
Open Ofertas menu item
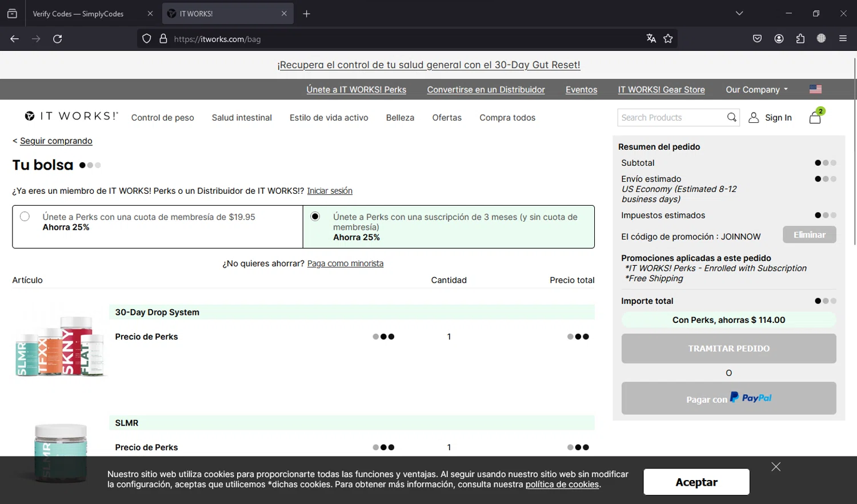(x=447, y=118)
